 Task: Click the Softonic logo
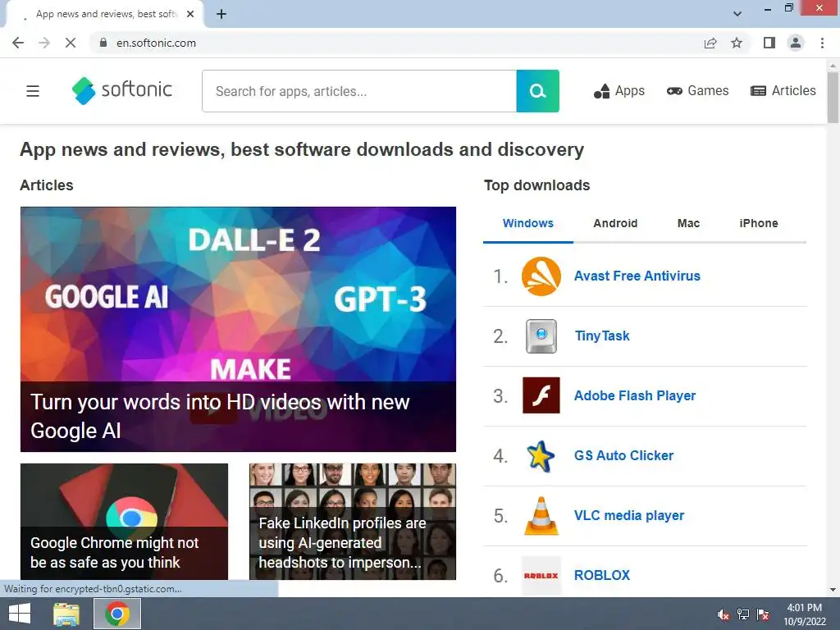click(x=122, y=90)
